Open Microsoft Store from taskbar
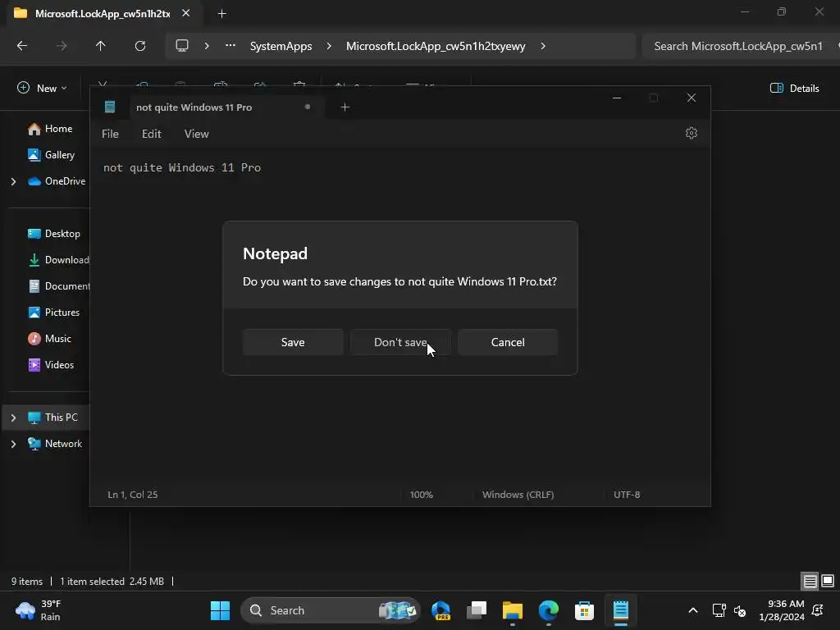The width and height of the screenshot is (840, 630). 584,610
